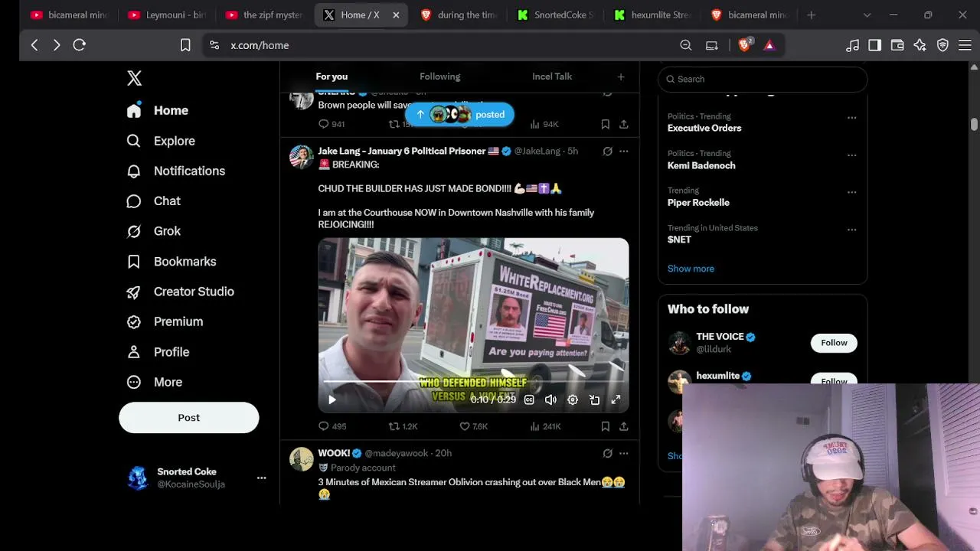Open more options on Jake Lang post
This screenshot has height=551, width=980.
pyautogui.click(x=623, y=152)
